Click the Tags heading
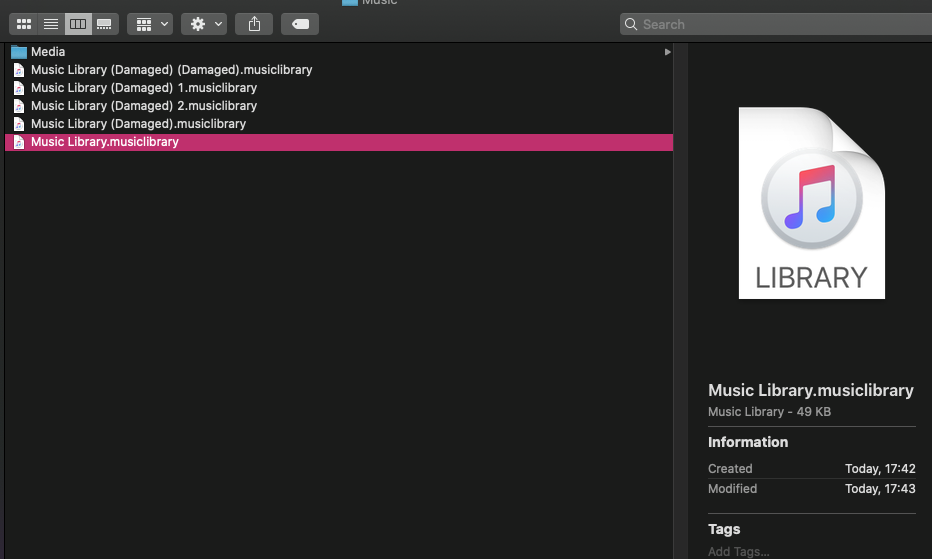 [724, 529]
